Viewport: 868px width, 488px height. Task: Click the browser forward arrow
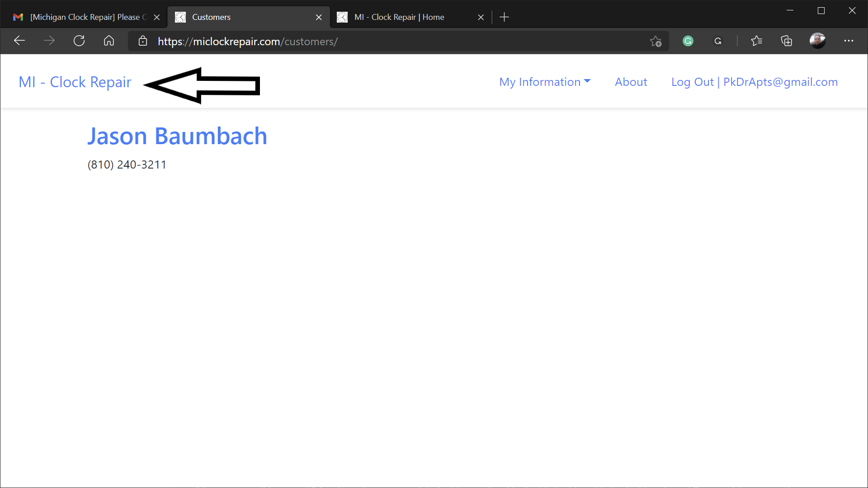49,41
